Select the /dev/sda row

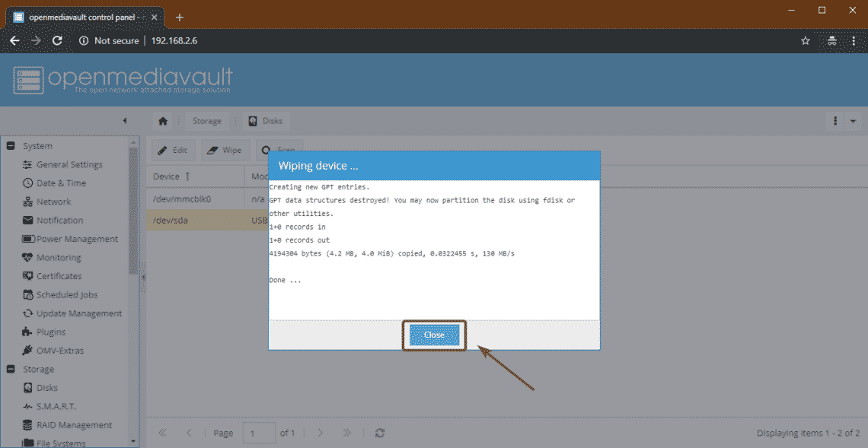coord(208,220)
